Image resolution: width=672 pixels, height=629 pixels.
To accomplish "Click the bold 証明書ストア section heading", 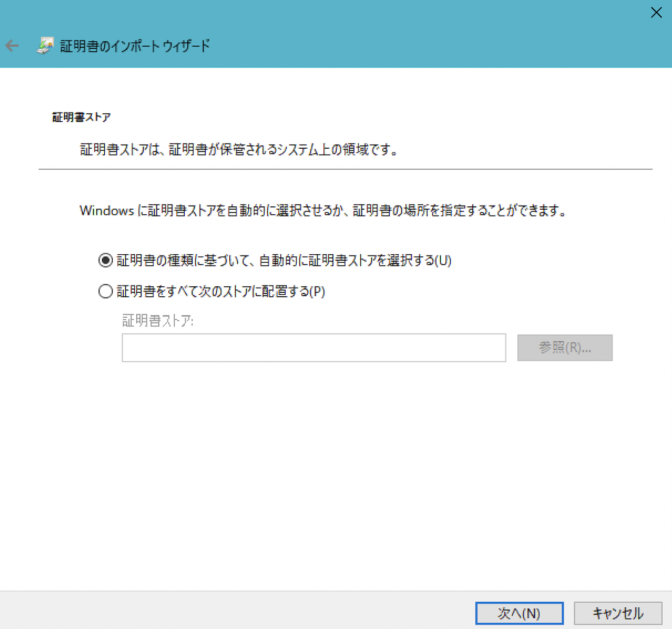I will coord(81,118).
